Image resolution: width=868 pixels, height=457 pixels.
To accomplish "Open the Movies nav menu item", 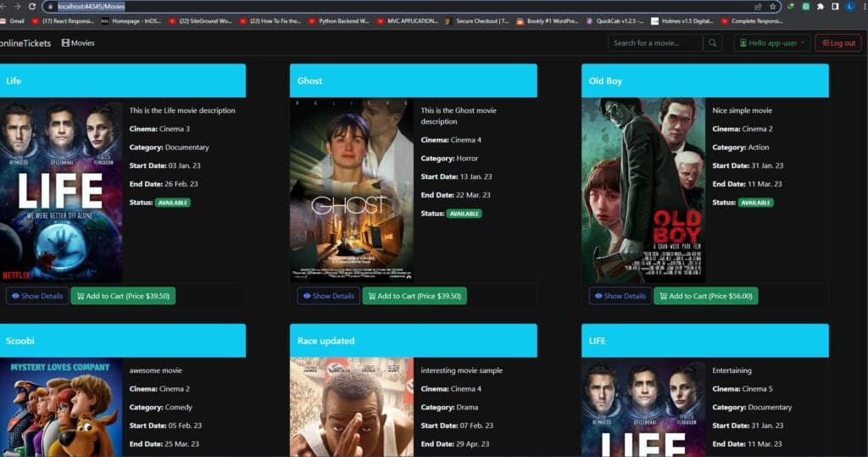I will click(x=78, y=43).
